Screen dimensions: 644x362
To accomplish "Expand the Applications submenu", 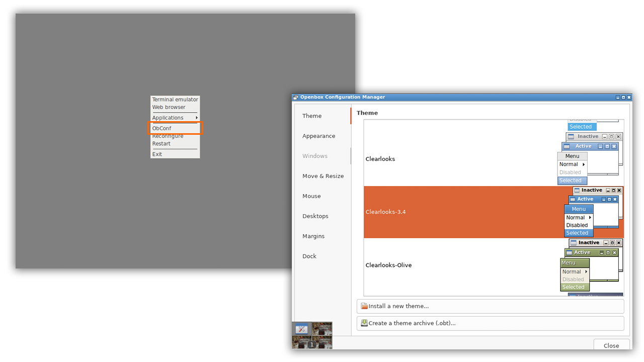I will [x=175, y=118].
